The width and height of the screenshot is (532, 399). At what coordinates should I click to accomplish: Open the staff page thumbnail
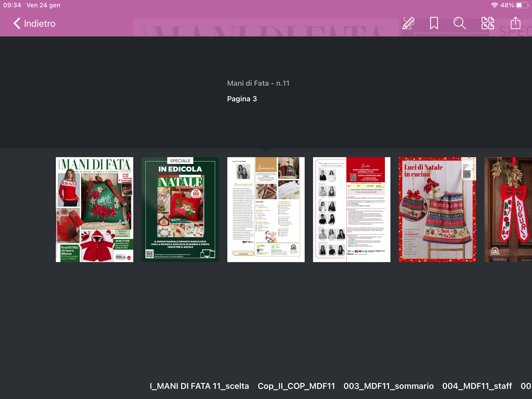(x=352, y=210)
